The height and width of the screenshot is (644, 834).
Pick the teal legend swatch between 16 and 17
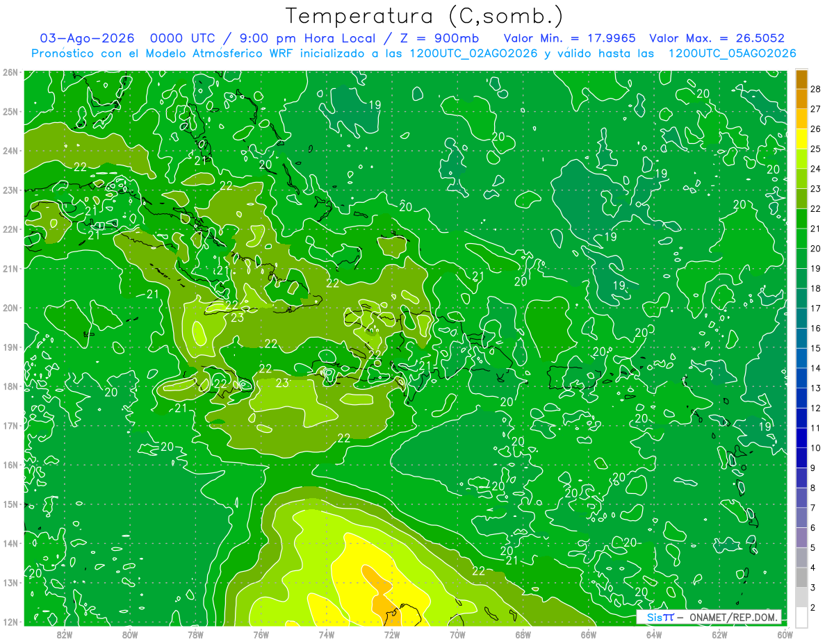tap(801, 318)
